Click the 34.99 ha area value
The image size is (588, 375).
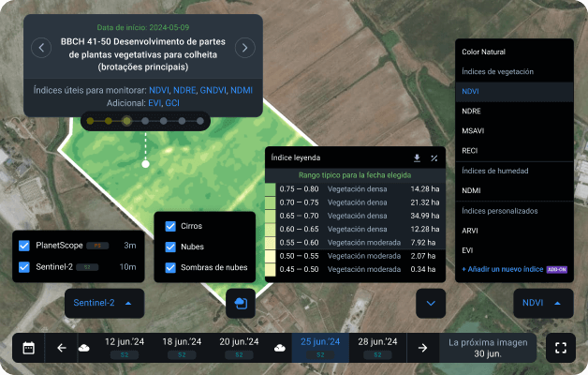tap(425, 216)
